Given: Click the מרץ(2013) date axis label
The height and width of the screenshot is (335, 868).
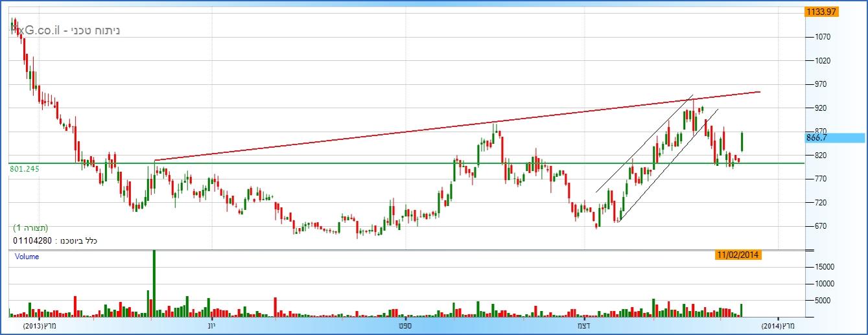Looking at the screenshot, I should coord(41,325).
